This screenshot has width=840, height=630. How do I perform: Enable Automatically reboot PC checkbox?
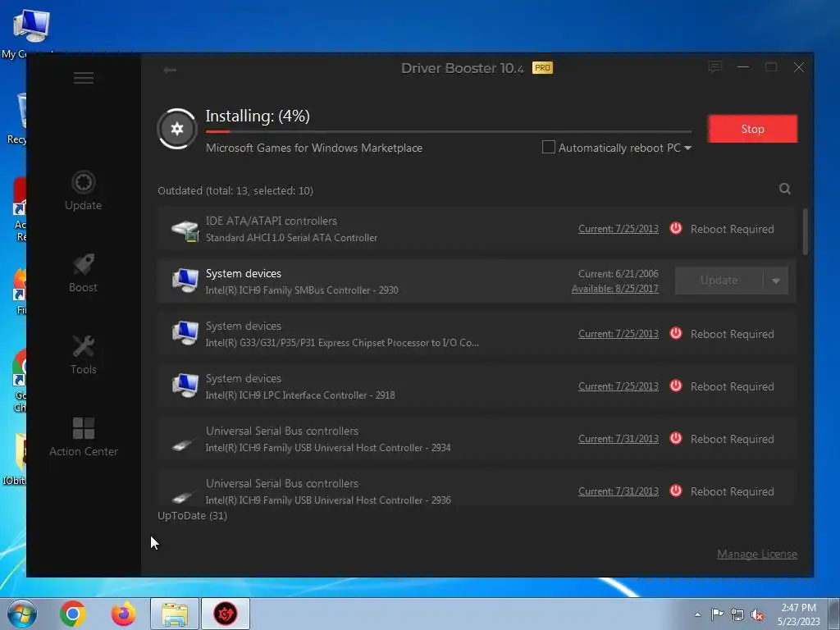pos(549,148)
